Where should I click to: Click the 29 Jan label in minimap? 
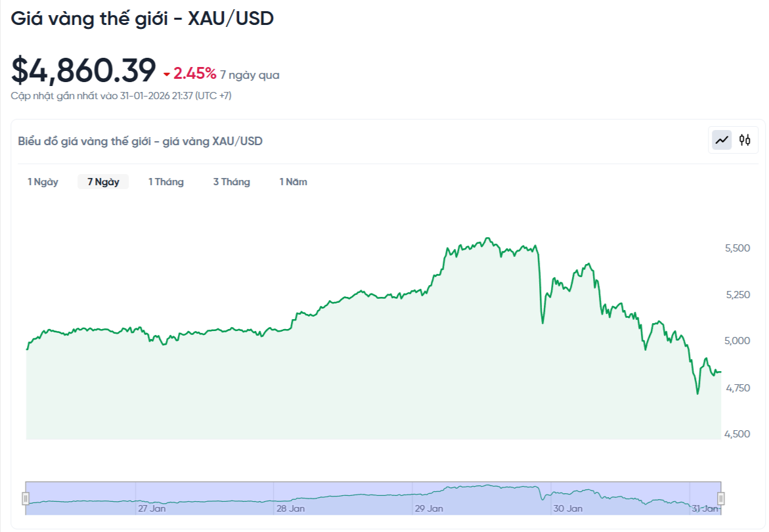[x=430, y=508]
